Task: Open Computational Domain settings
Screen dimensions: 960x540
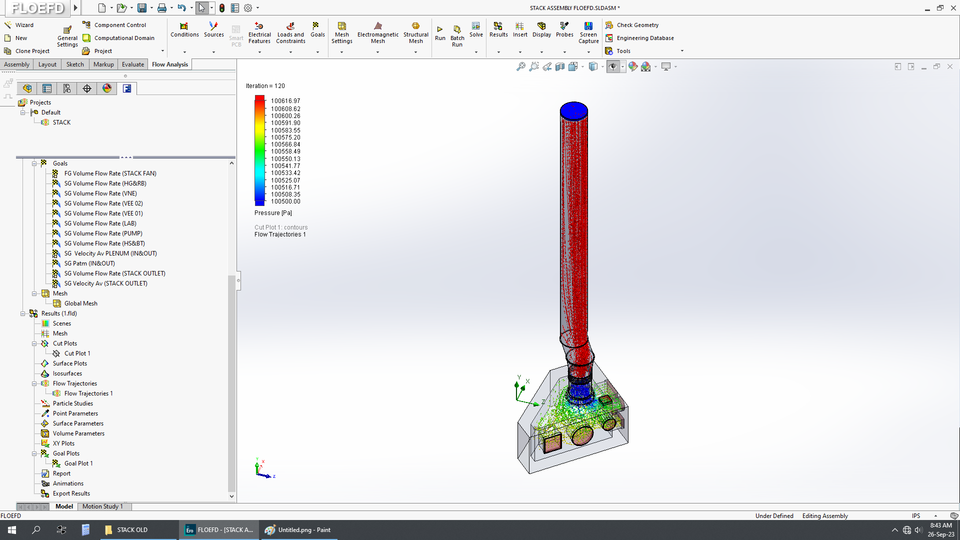Action: point(119,38)
